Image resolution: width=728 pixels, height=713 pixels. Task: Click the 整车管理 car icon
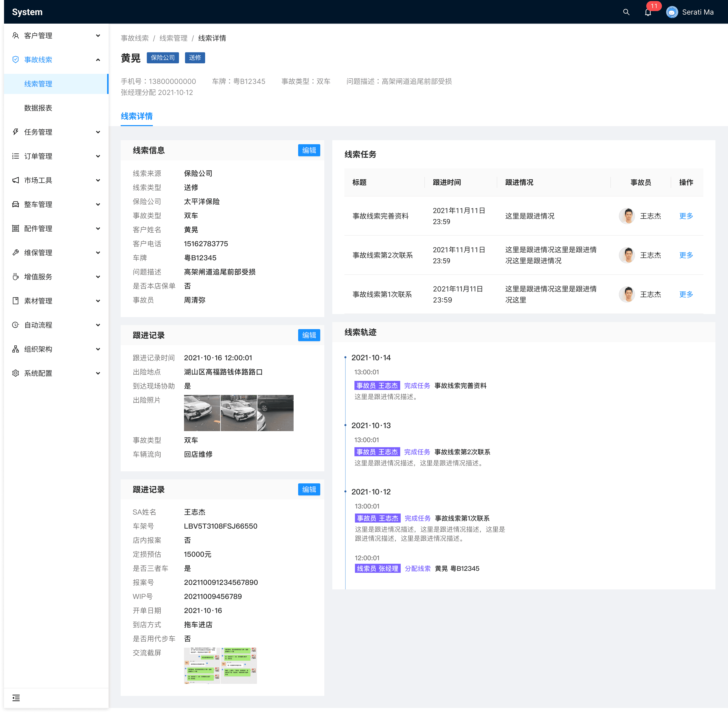click(15, 204)
